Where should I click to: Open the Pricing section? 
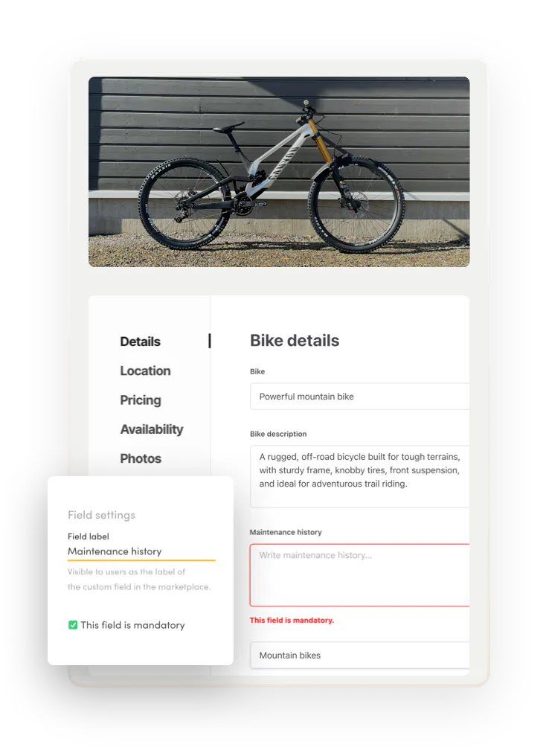[x=141, y=400]
